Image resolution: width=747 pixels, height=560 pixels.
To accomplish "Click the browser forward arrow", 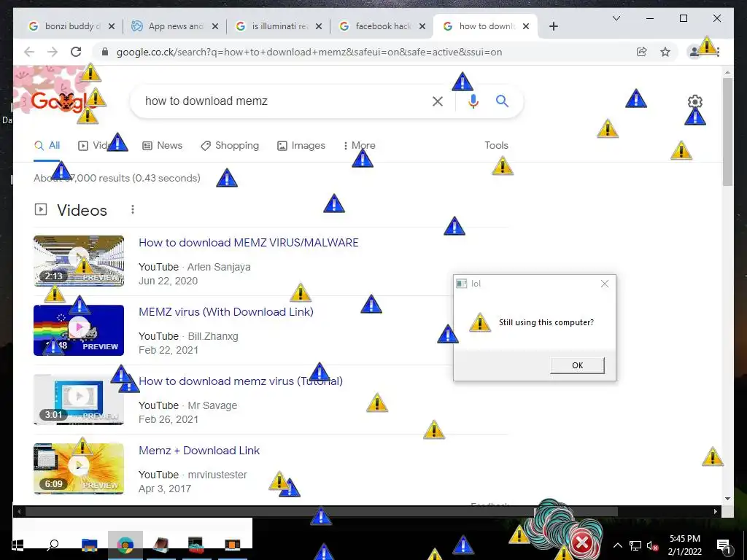I will tap(53, 52).
